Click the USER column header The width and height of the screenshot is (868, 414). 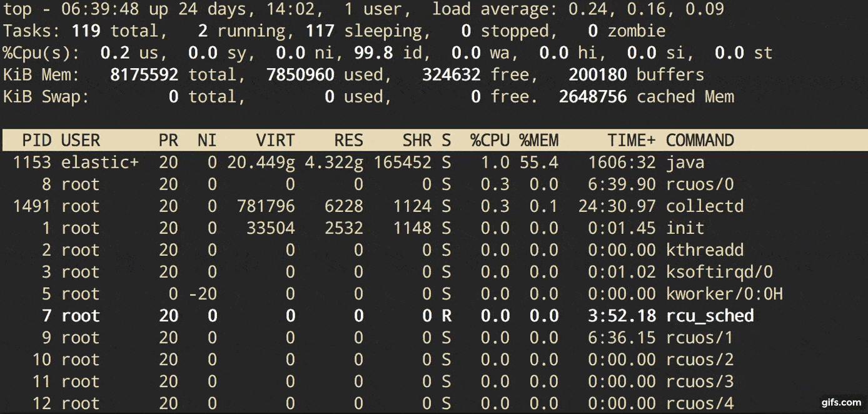[x=81, y=140]
